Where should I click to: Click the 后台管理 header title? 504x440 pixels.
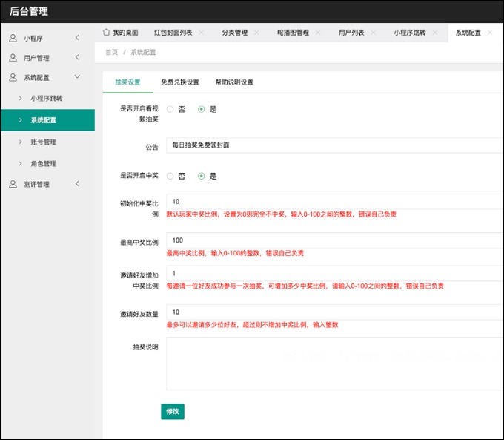click(29, 11)
